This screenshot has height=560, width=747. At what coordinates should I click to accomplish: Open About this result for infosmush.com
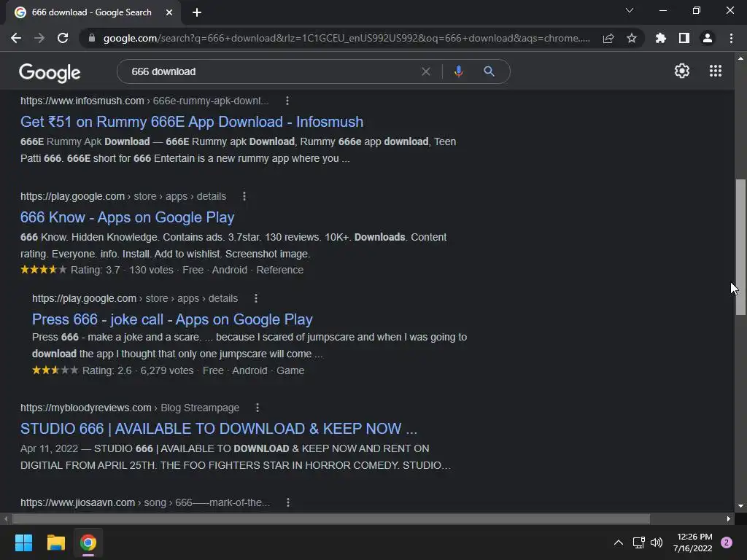[287, 101]
